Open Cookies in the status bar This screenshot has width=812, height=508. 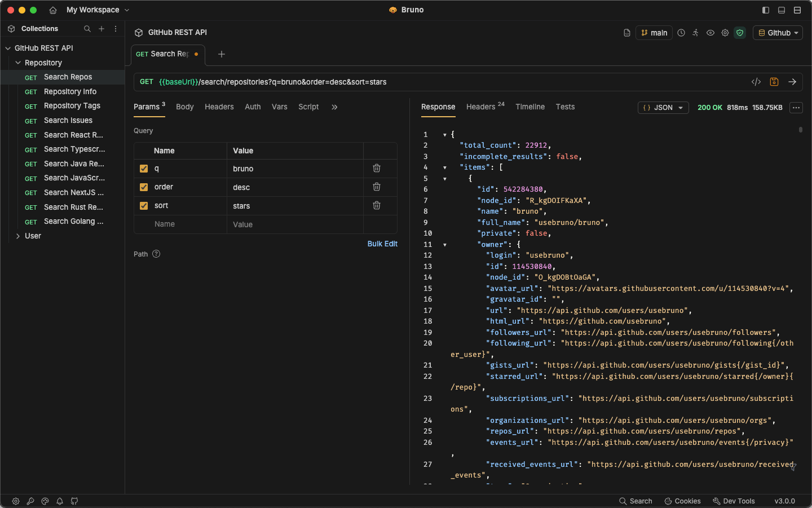coord(682,501)
